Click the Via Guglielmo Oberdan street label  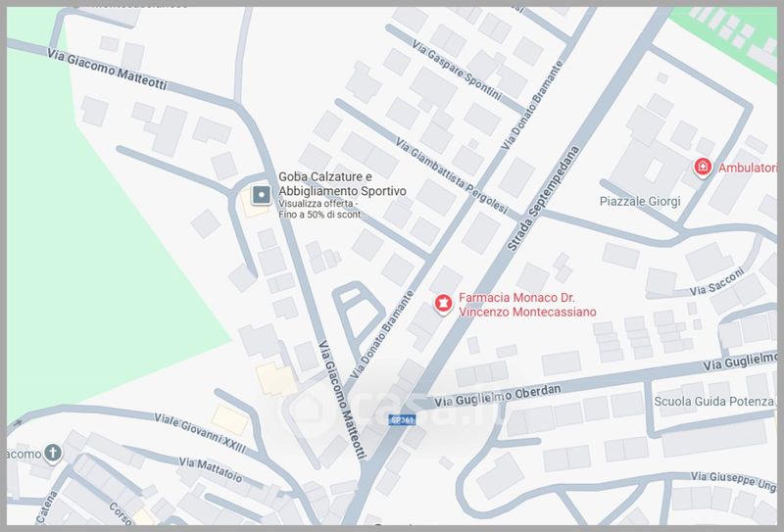click(x=509, y=395)
